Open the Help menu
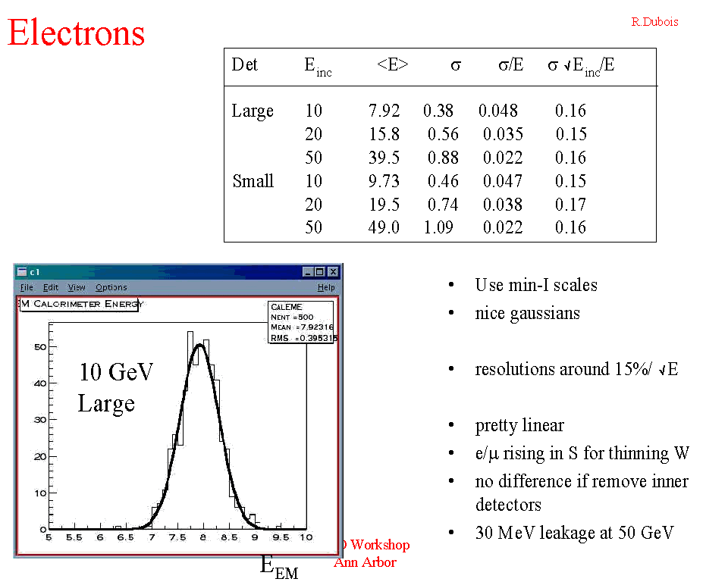Screen dimensions: 728x582 [x=326, y=287]
